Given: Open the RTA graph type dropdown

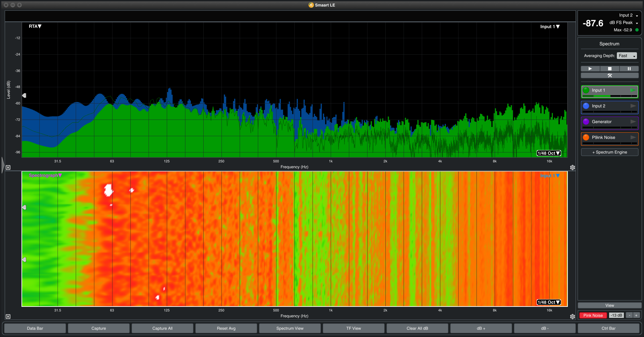Looking at the screenshot, I should [x=35, y=26].
